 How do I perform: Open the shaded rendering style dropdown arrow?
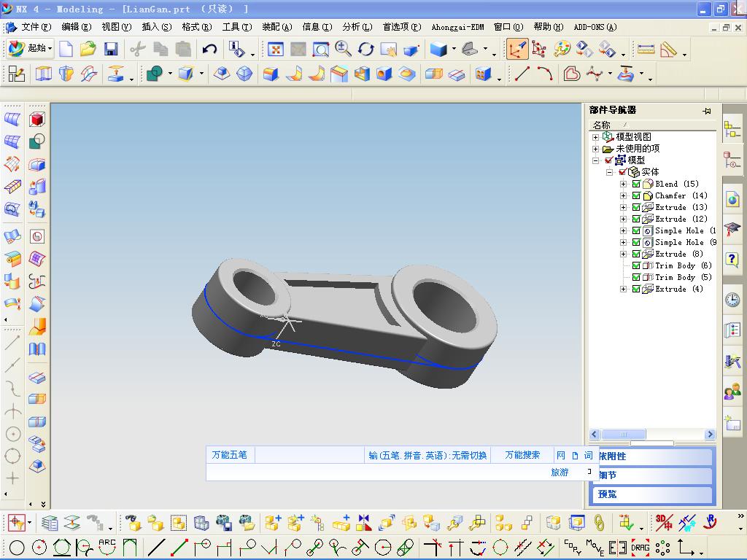click(x=454, y=49)
